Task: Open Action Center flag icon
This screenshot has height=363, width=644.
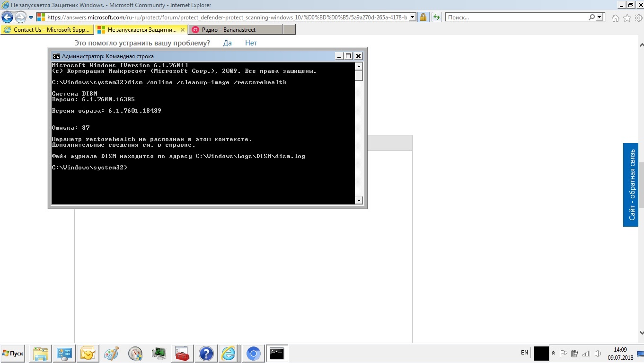Action: click(564, 353)
